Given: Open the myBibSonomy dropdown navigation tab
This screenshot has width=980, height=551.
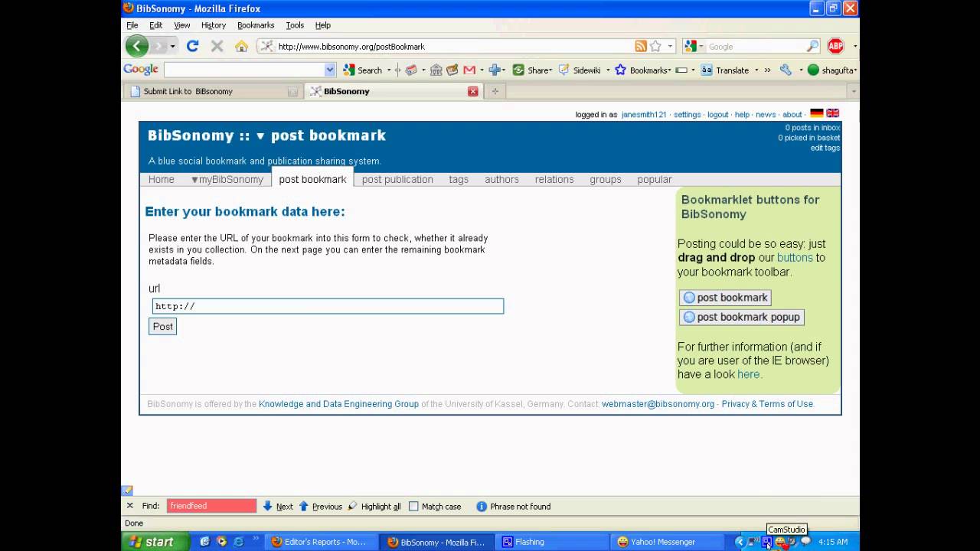Looking at the screenshot, I should (x=227, y=179).
